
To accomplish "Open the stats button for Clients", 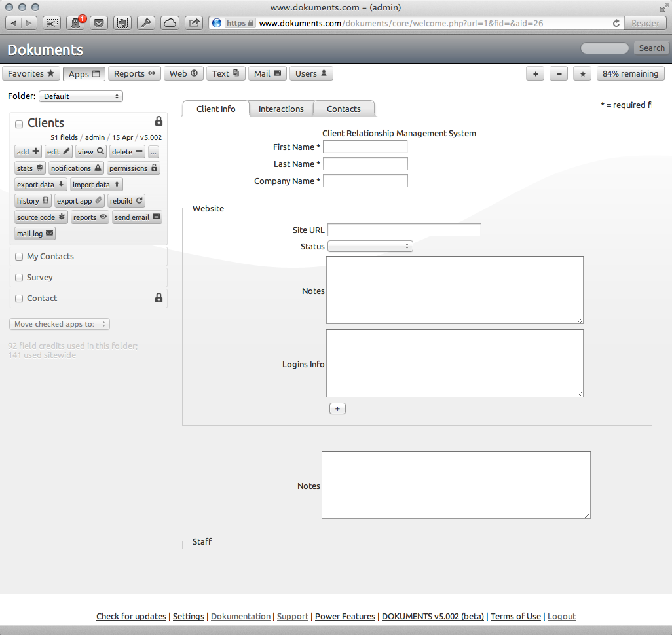I will (30, 168).
